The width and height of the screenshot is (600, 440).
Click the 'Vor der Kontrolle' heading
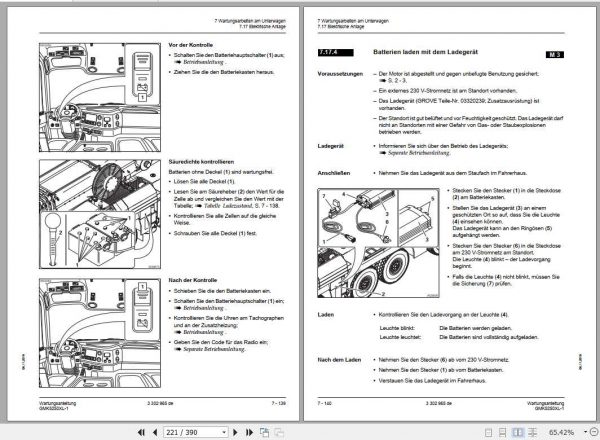190,45
